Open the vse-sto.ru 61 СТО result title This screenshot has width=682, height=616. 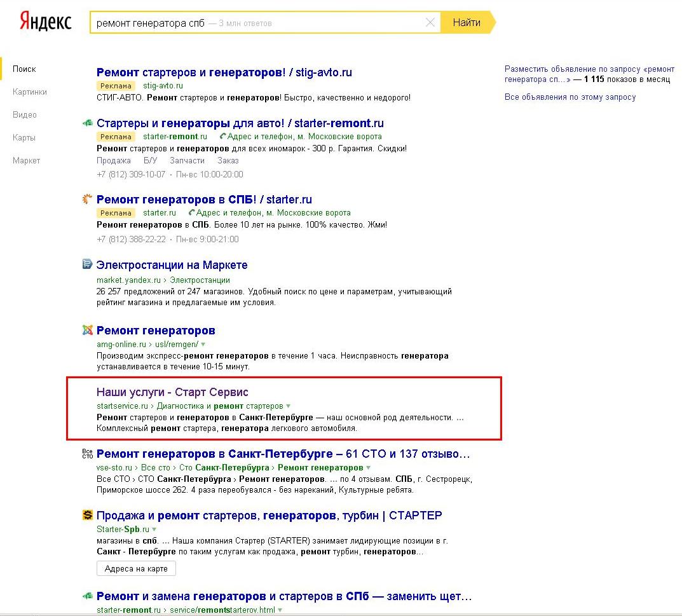pyautogui.click(x=283, y=454)
